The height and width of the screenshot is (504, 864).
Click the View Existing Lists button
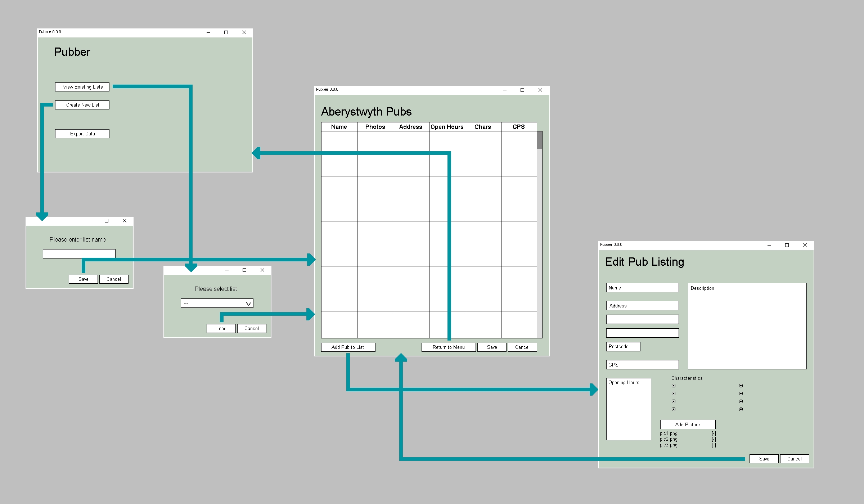click(82, 87)
